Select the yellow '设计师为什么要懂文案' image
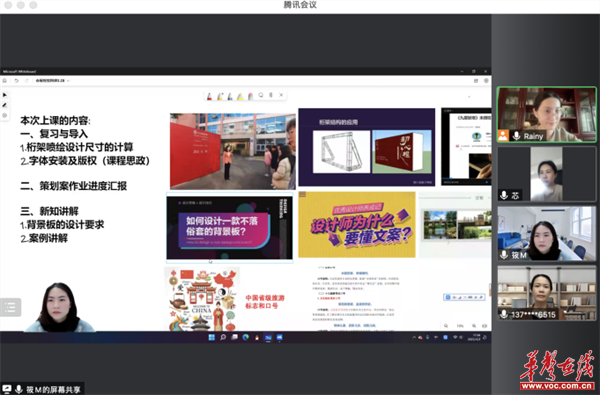This screenshot has width=600, height=395. point(357,224)
